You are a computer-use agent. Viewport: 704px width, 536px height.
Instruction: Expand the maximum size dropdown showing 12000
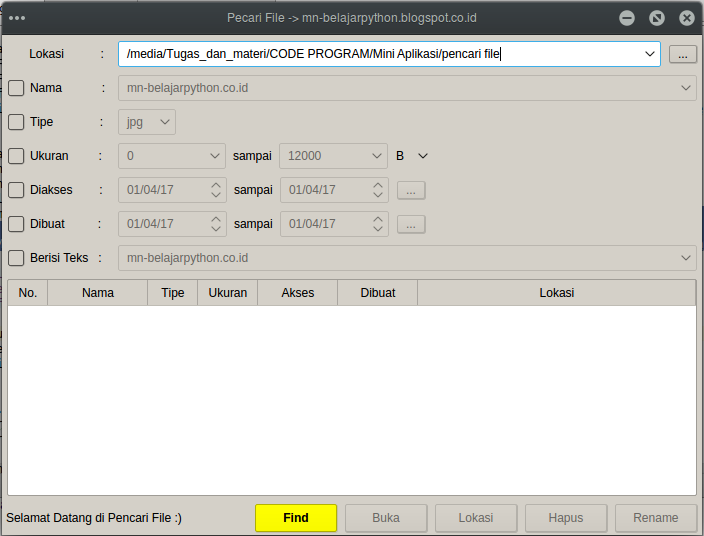[376, 156]
